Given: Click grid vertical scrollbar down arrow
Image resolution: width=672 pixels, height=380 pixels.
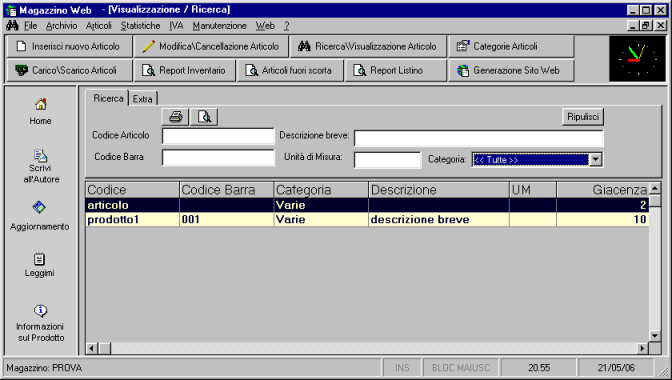Looking at the screenshot, I should coord(655,336).
